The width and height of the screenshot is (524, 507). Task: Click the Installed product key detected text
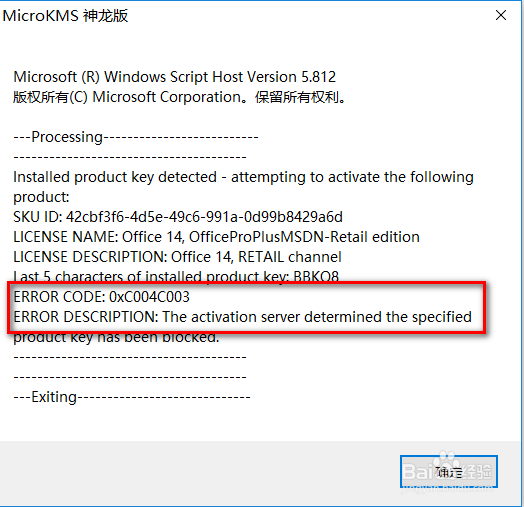click(115, 177)
